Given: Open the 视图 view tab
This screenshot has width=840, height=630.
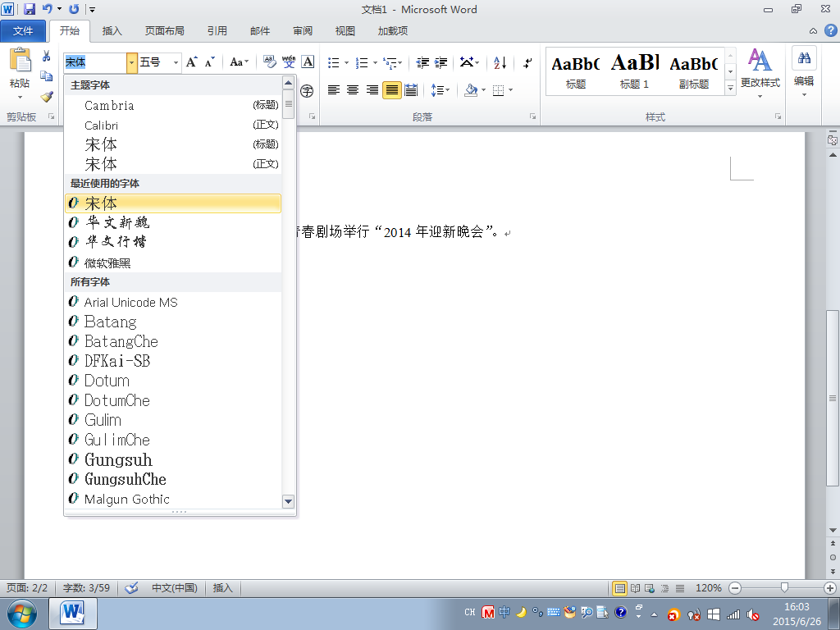Looking at the screenshot, I should (x=345, y=31).
